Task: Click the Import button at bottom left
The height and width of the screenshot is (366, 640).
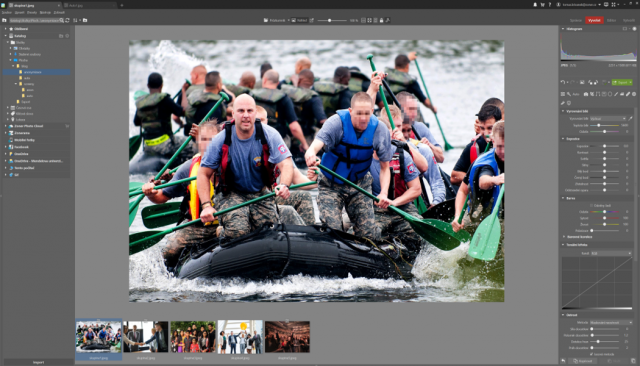Action: tap(38, 362)
